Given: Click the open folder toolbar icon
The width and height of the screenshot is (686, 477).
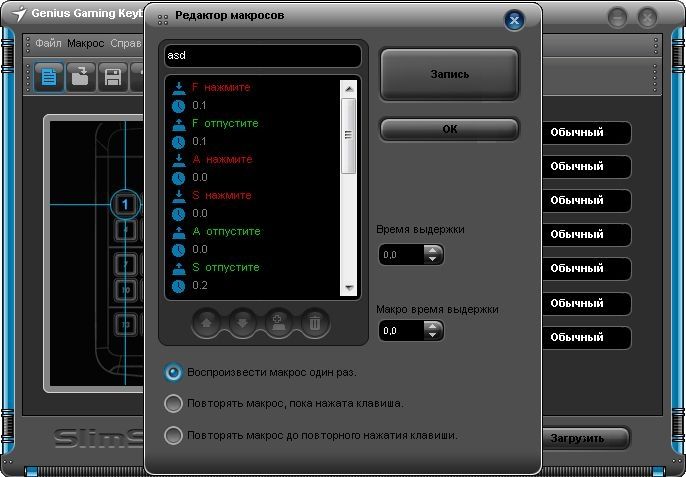Looking at the screenshot, I should click(x=82, y=77).
